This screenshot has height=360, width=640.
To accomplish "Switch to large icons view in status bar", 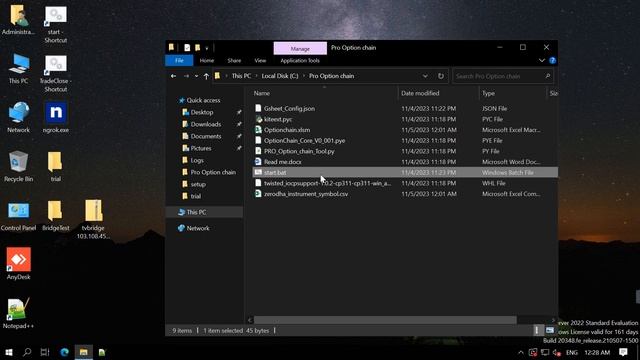I will 550,330.
